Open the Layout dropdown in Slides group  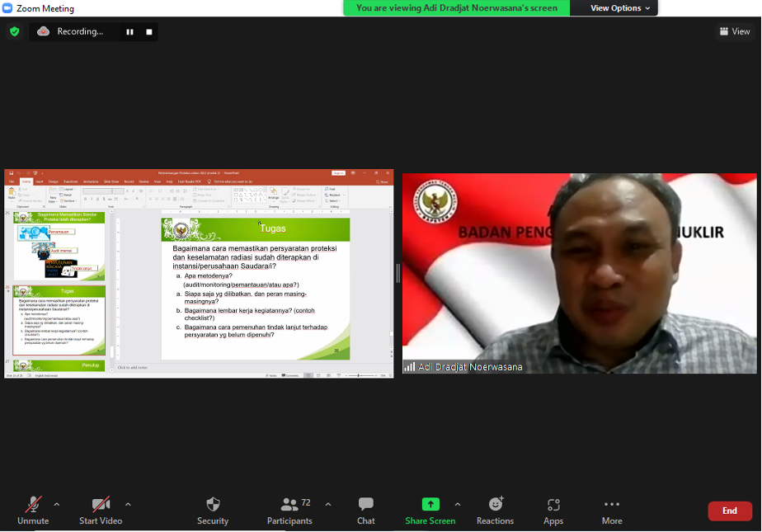click(67, 189)
